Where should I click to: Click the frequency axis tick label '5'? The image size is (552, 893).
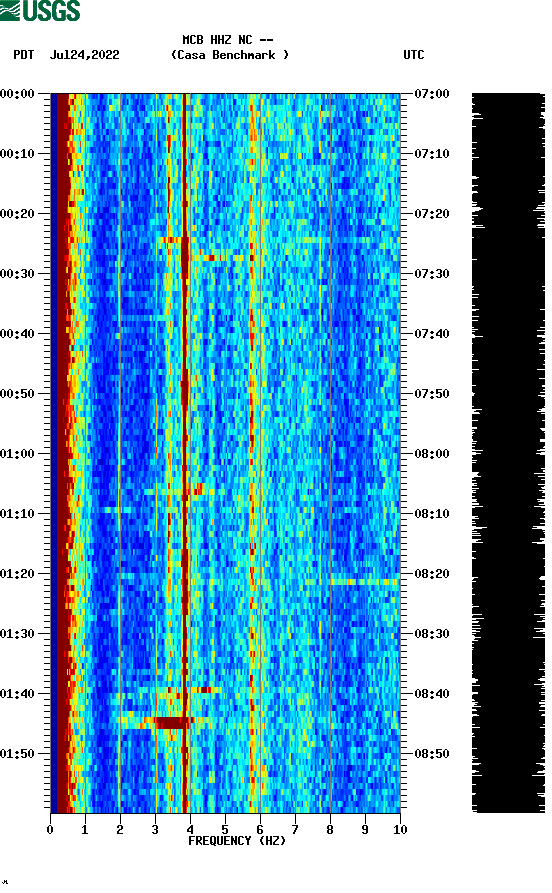(225, 830)
